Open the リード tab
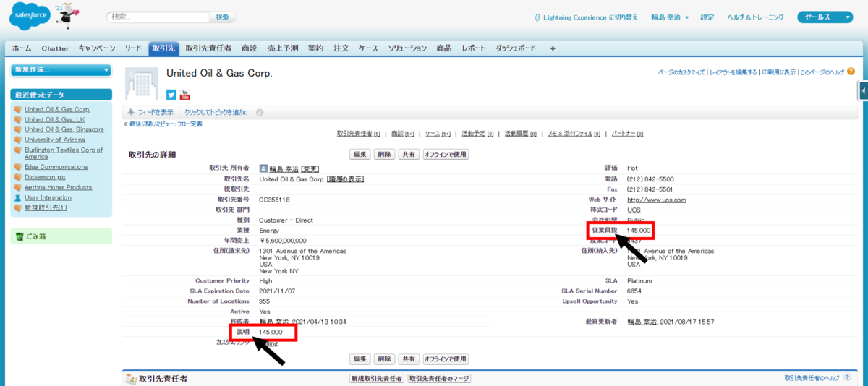The height and width of the screenshot is (386, 868). pyautogui.click(x=133, y=48)
